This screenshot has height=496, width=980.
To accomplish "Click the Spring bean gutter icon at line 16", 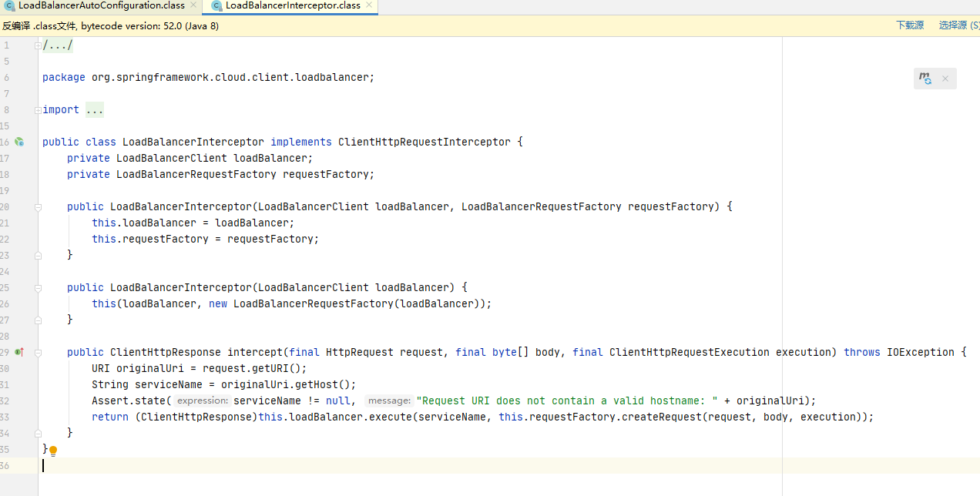I will (x=19, y=142).
